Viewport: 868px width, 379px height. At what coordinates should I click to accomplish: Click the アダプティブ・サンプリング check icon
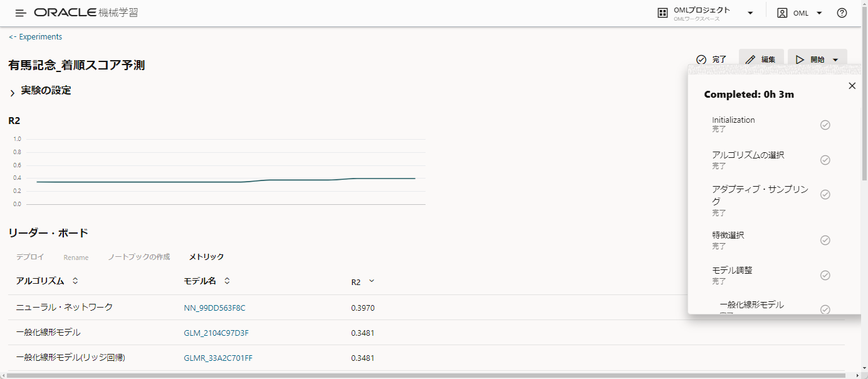point(825,194)
